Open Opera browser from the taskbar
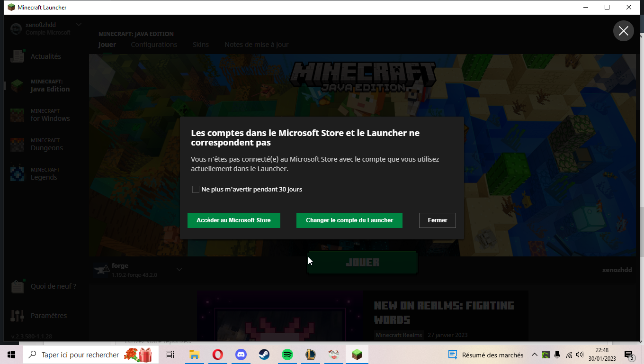This screenshot has width=644, height=364. tap(217, 355)
